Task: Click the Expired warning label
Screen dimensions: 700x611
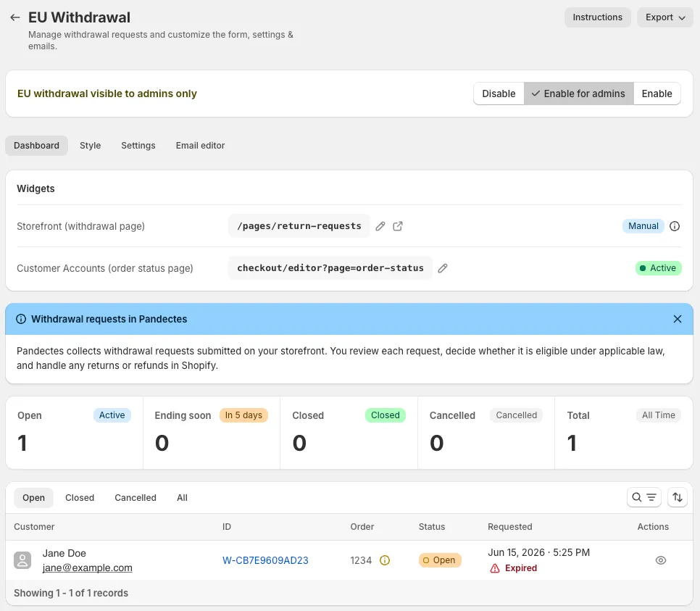Action: coord(513,568)
